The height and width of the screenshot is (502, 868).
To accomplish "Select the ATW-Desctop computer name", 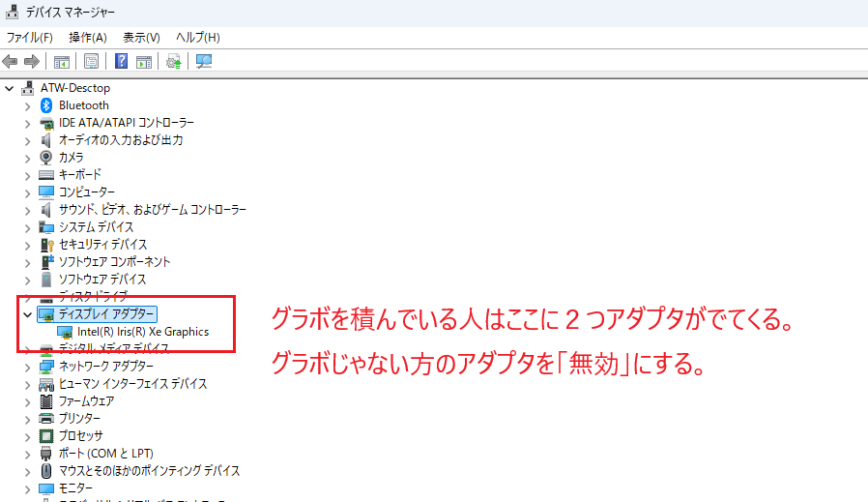I will coord(75,88).
